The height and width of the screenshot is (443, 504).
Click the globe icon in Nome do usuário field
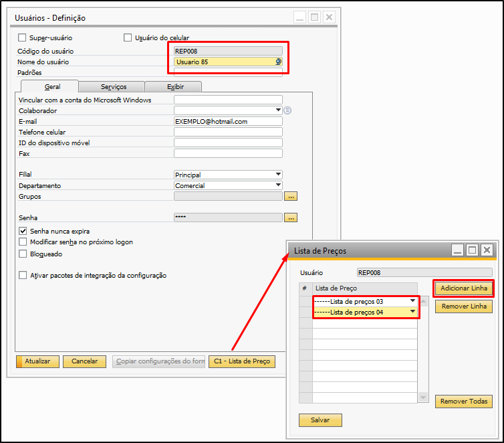coord(278,62)
